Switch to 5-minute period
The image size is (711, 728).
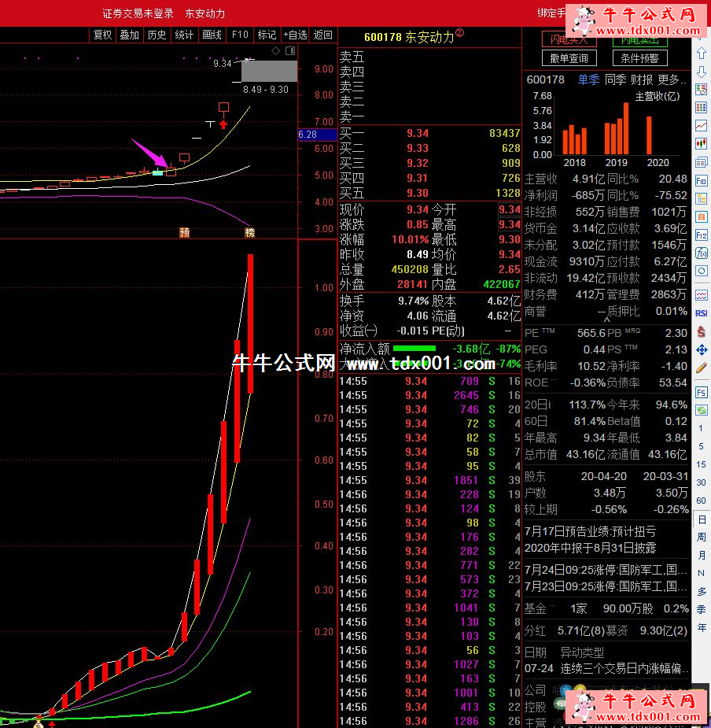pos(701,446)
